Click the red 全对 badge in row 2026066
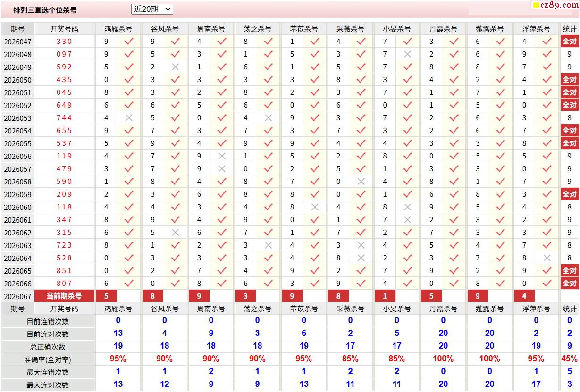580x392 pixels. click(x=569, y=284)
